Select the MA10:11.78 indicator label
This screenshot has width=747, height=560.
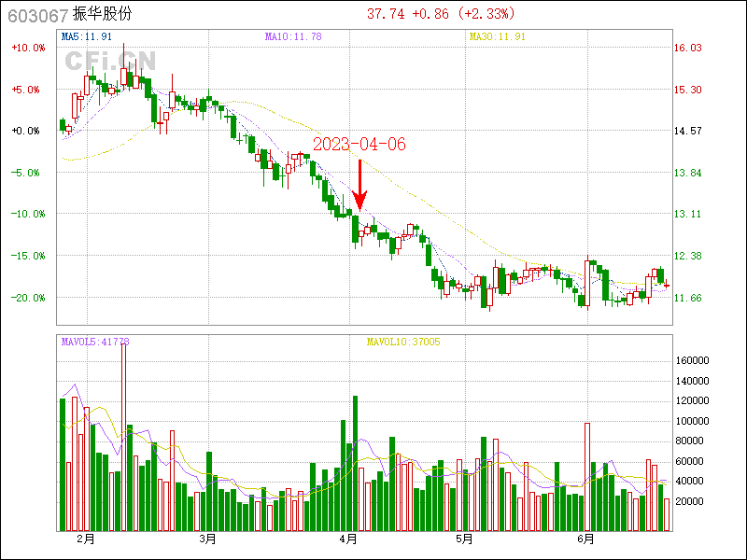point(293,36)
